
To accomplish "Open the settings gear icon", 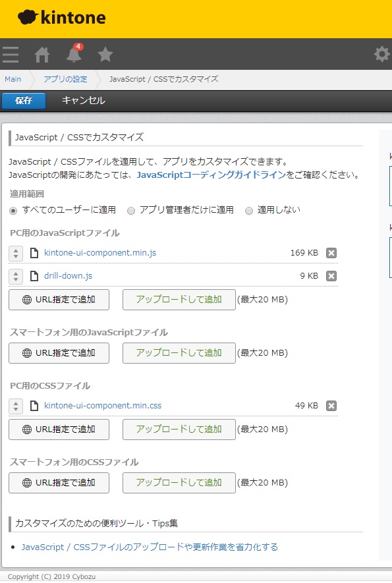I will point(381,54).
